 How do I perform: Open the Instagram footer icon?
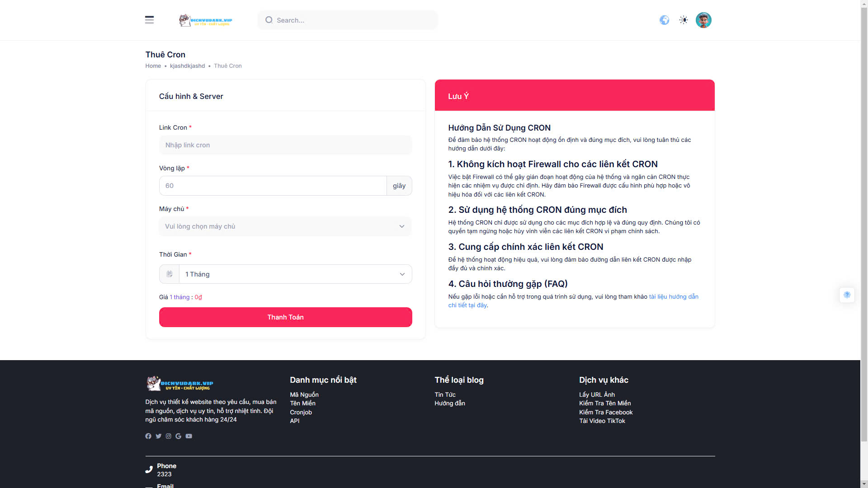pos(169,436)
